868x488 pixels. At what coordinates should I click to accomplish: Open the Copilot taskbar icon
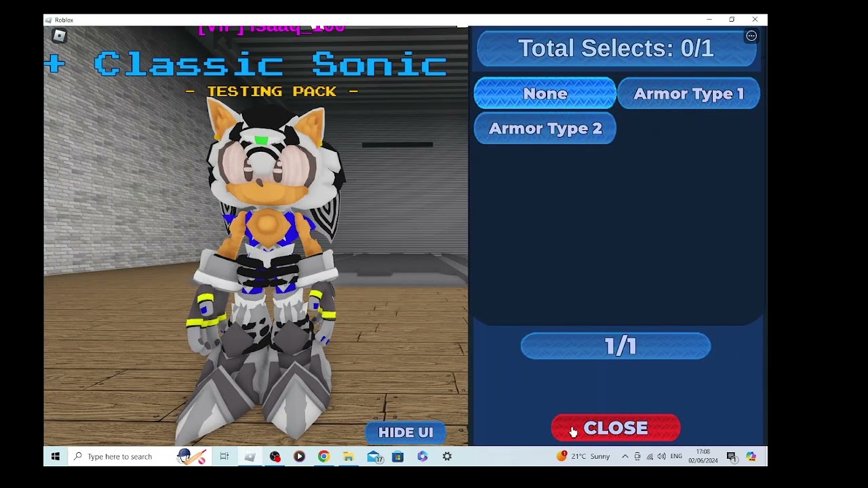pyautogui.click(x=751, y=457)
